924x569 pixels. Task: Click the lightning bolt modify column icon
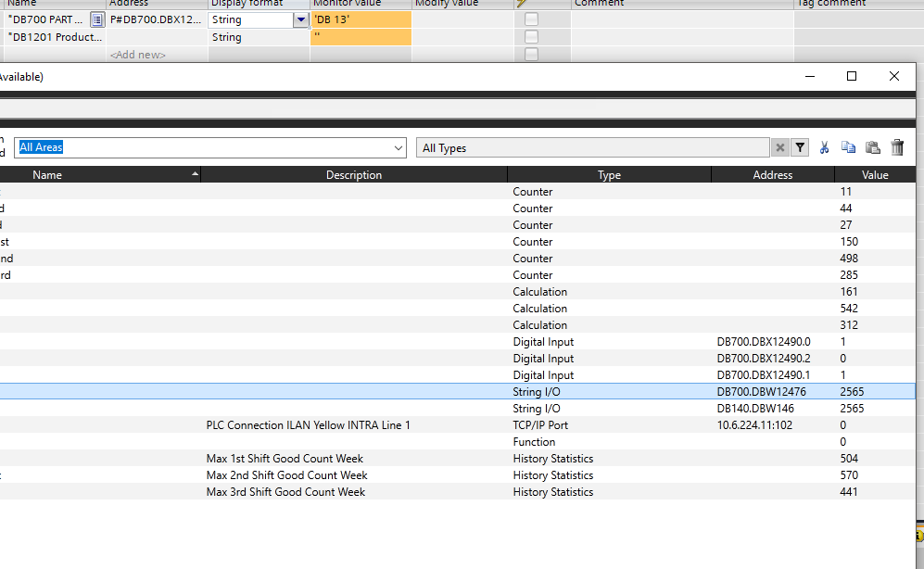pyautogui.click(x=522, y=4)
